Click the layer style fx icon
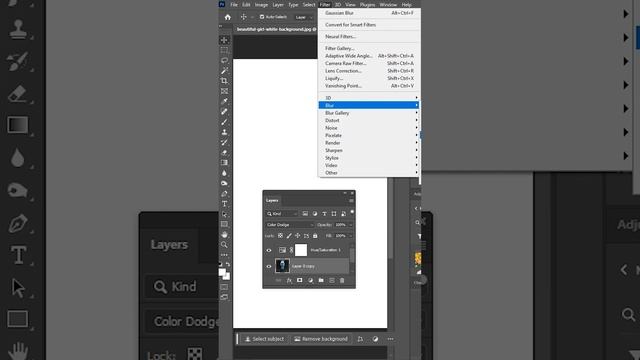Image resolution: width=640 pixels, height=360 pixels. pyautogui.click(x=289, y=280)
